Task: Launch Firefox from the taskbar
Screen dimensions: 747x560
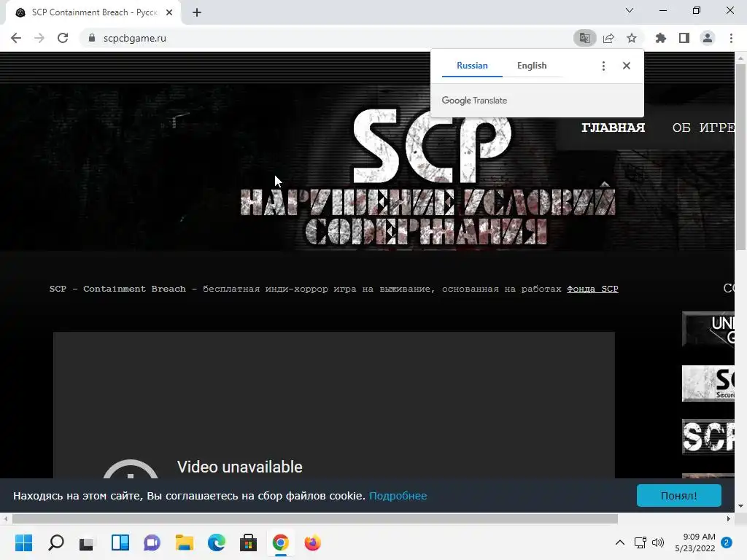Action: tap(312, 542)
